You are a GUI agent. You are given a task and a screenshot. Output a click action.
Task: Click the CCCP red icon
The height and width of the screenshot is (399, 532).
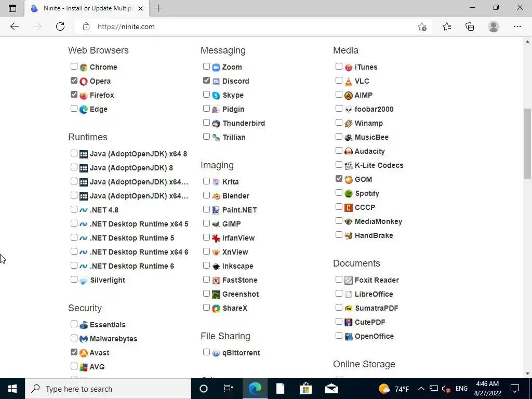tap(349, 207)
